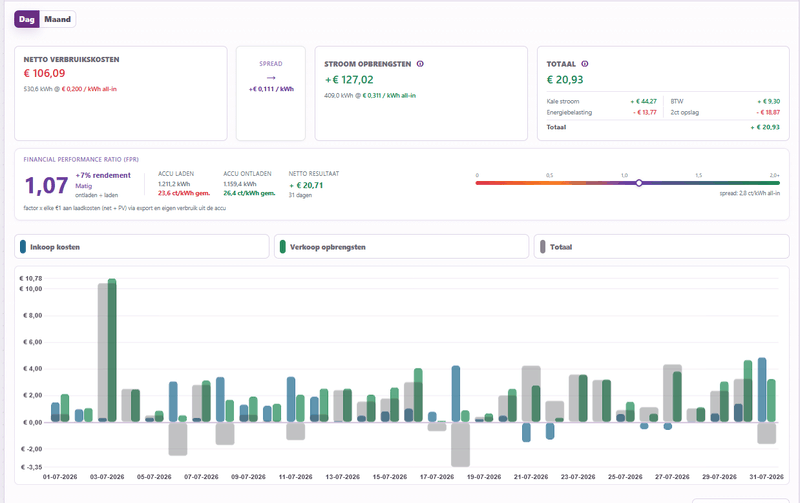Screen dimensions: 800x503
Task: Click the 15-07-2026 axis date label
Action: pos(390,477)
